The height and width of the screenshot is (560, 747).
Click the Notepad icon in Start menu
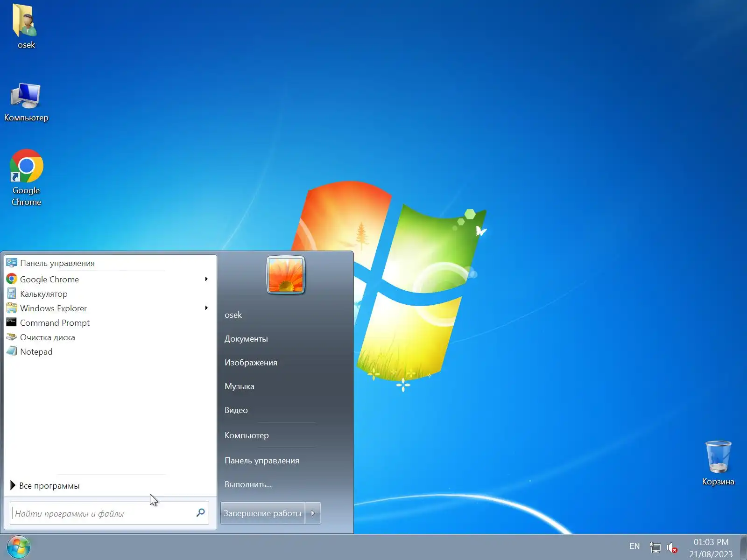point(12,351)
